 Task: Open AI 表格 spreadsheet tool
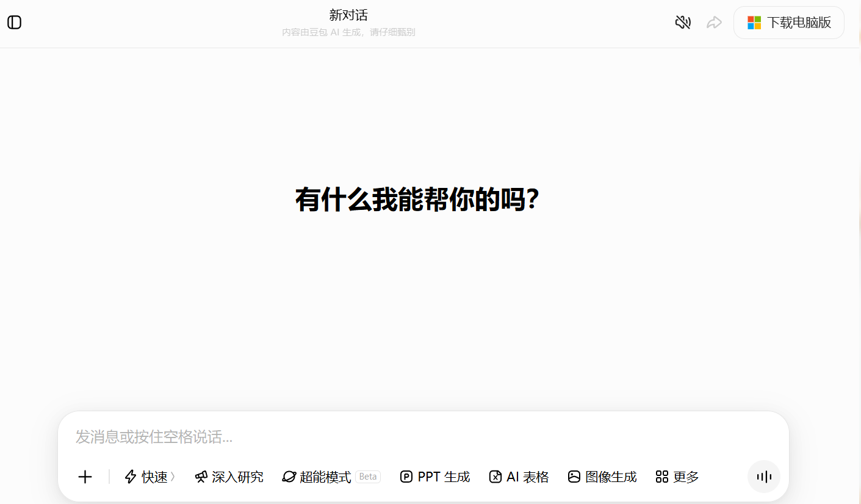519,477
